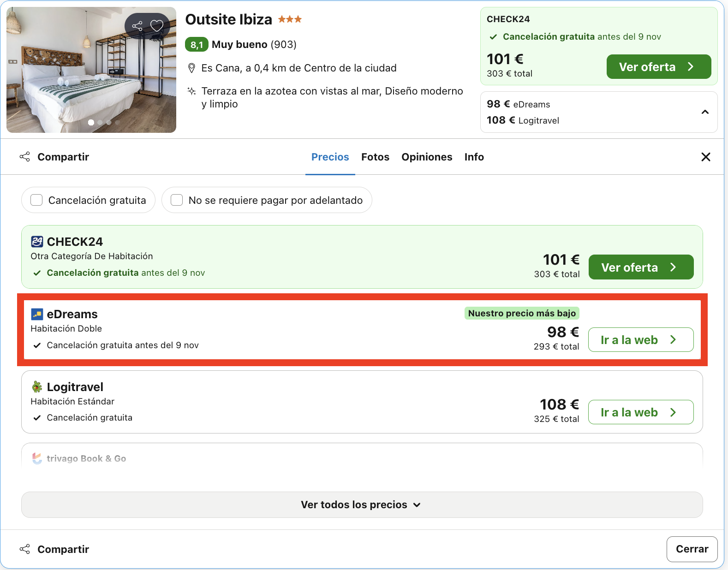Image resolution: width=728 pixels, height=570 pixels.
Task: Click the Cerrar button
Action: click(692, 549)
